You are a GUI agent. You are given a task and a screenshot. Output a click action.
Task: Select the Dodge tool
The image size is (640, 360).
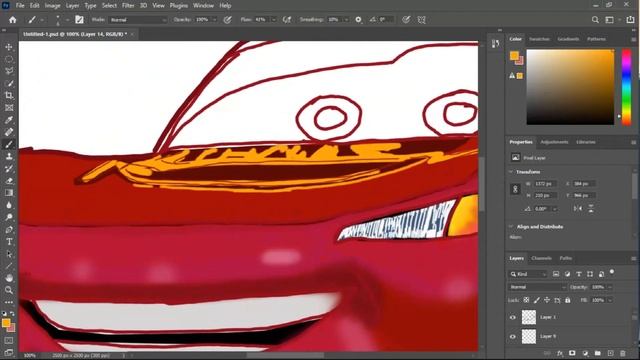coord(9,217)
